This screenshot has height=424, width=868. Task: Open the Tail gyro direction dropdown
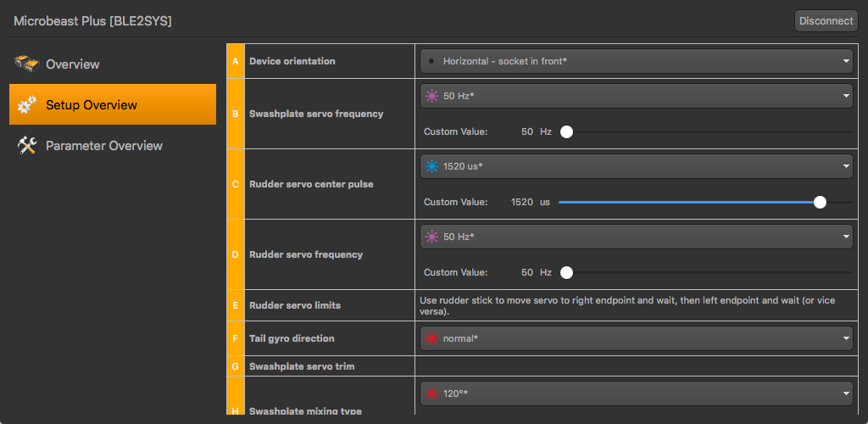point(636,338)
